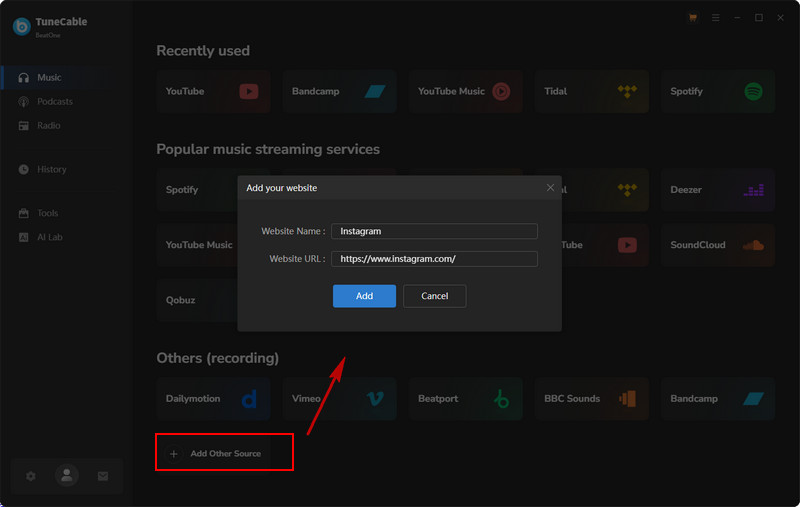Open the Music section in sidebar

(x=49, y=77)
